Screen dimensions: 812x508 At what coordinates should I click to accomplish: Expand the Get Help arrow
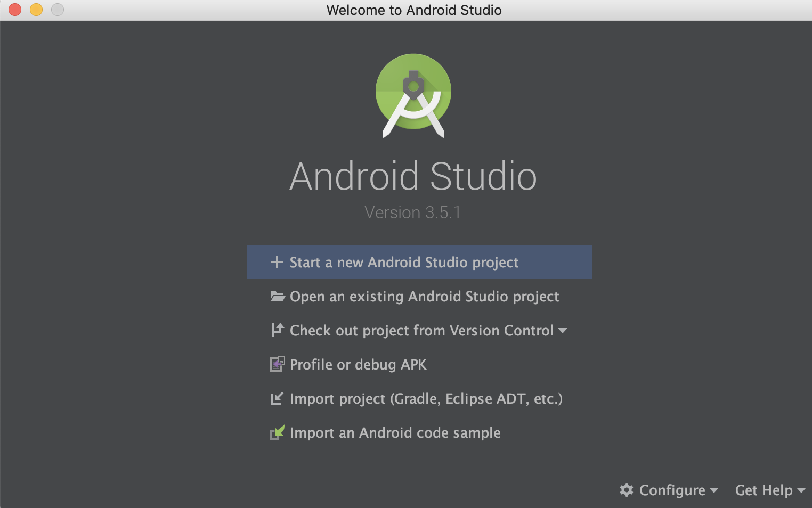[801, 490]
